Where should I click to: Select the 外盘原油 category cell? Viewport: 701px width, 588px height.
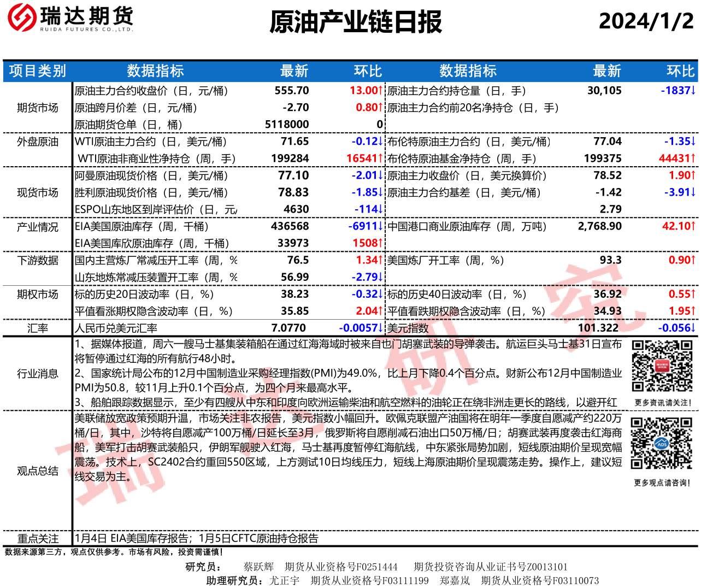pos(37,142)
